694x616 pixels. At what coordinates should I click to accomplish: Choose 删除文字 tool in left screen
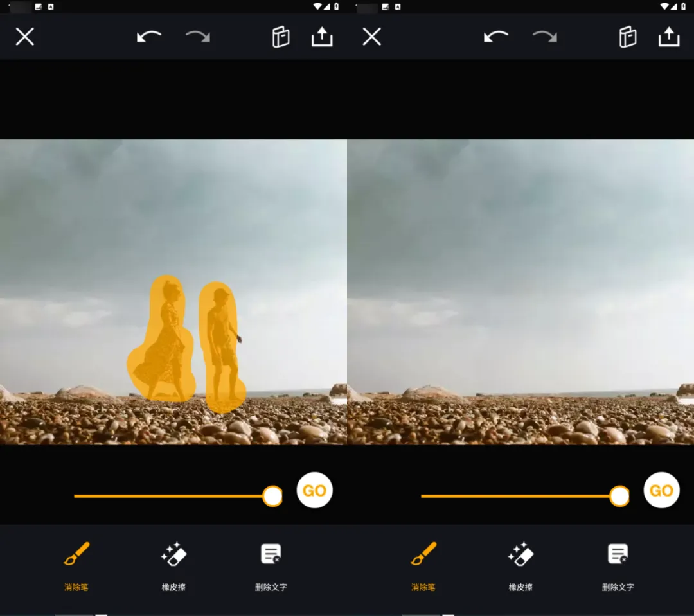coord(271,566)
